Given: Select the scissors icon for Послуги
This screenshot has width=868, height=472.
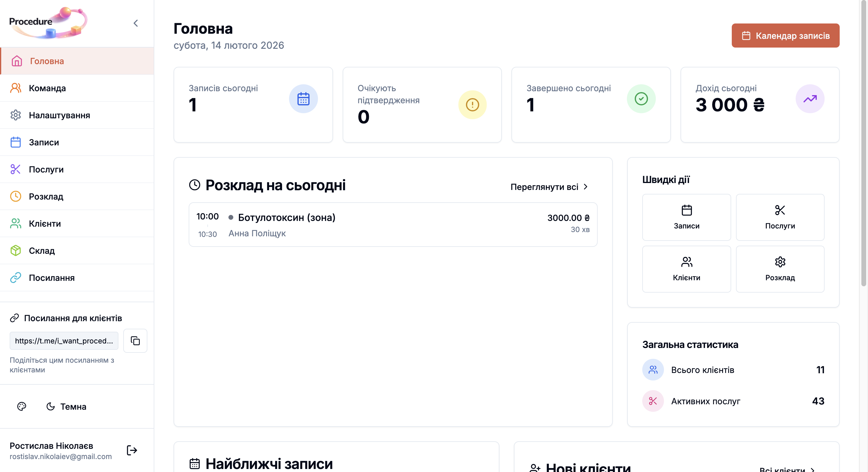Looking at the screenshot, I should coord(16,169).
